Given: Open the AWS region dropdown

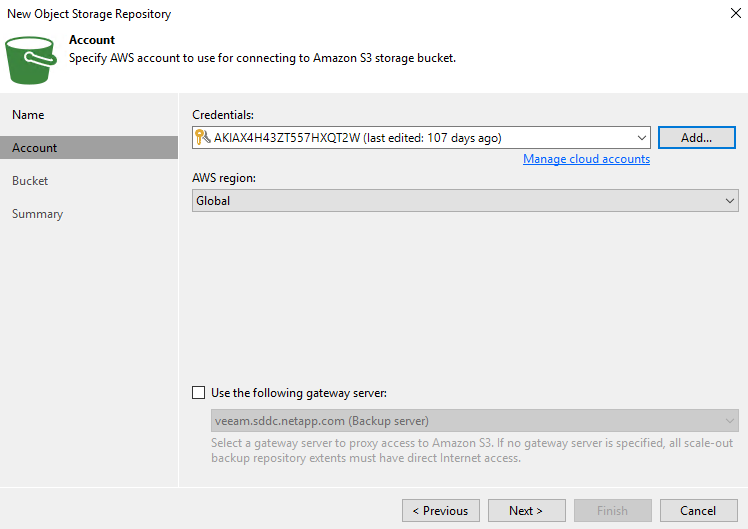Looking at the screenshot, I should [729, 201].
